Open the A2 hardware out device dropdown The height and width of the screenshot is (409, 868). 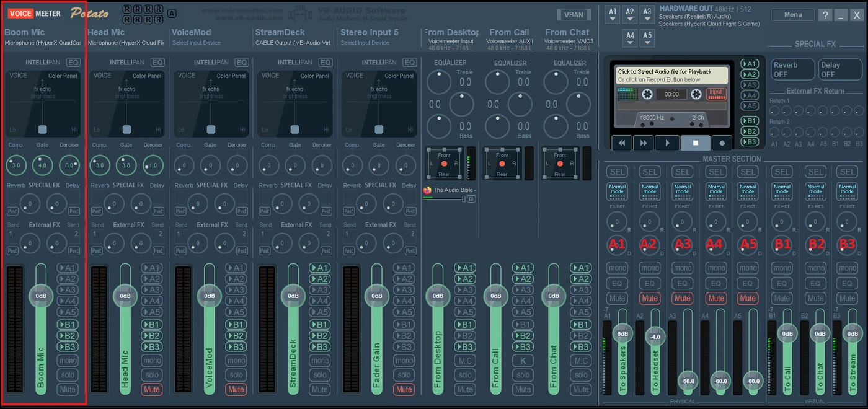(630, 14)
